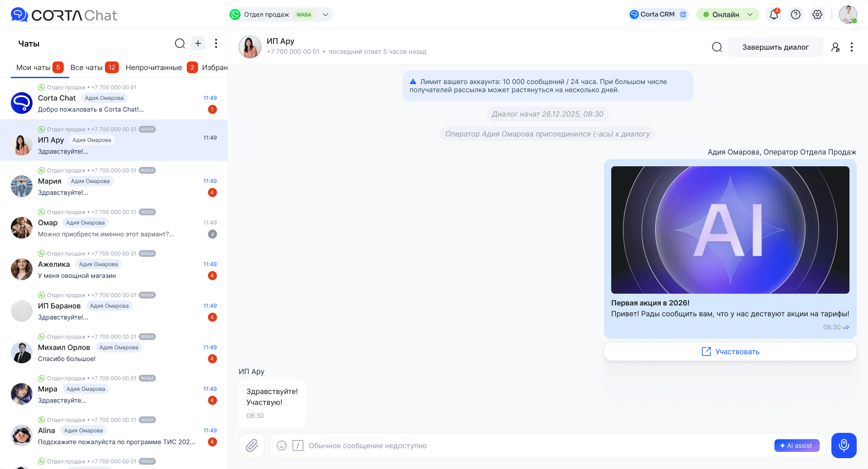Click the unread badge on Alina chat
The image size is (868, 469).
click(212, 442)
